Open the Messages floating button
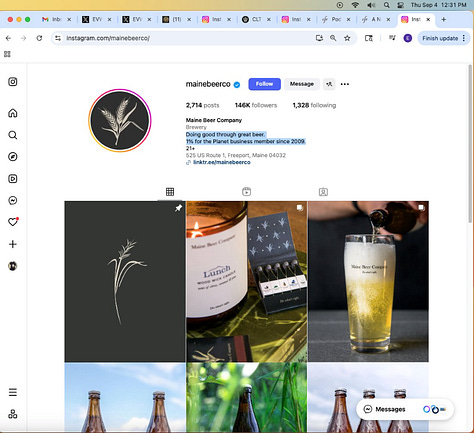The width and height of the screenshot is (474, 433). click(405, 409)
